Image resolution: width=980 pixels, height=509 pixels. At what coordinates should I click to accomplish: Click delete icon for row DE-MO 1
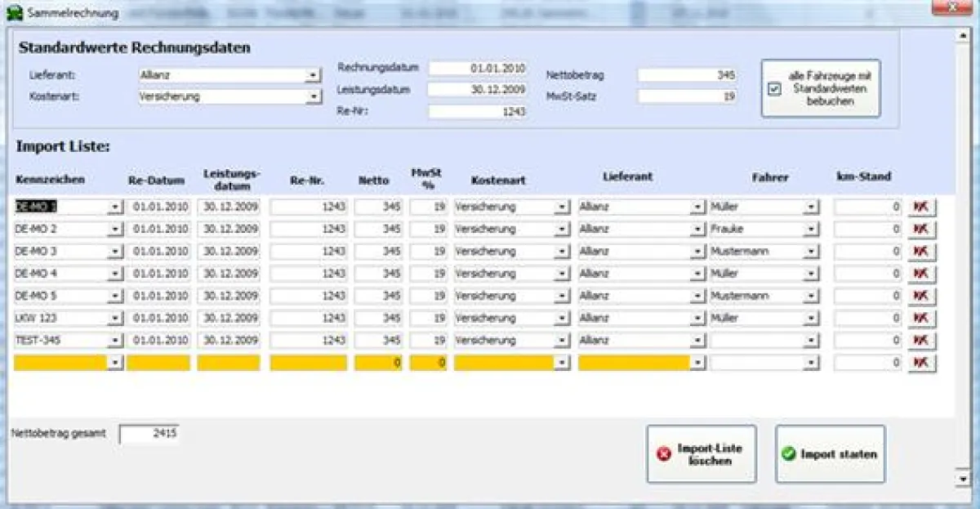click(x=922, y=208)
